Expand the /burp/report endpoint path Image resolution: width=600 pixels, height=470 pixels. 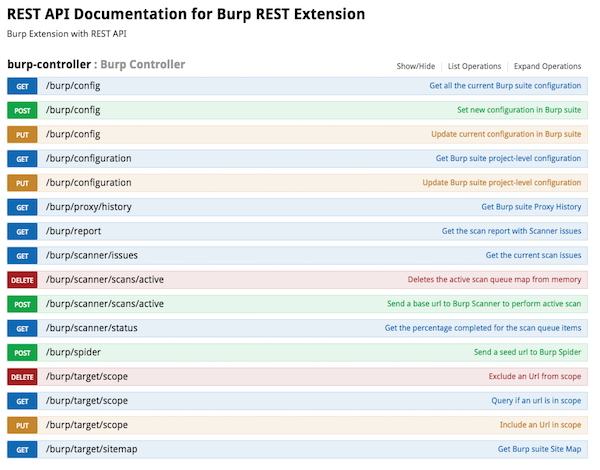point(73,231)
